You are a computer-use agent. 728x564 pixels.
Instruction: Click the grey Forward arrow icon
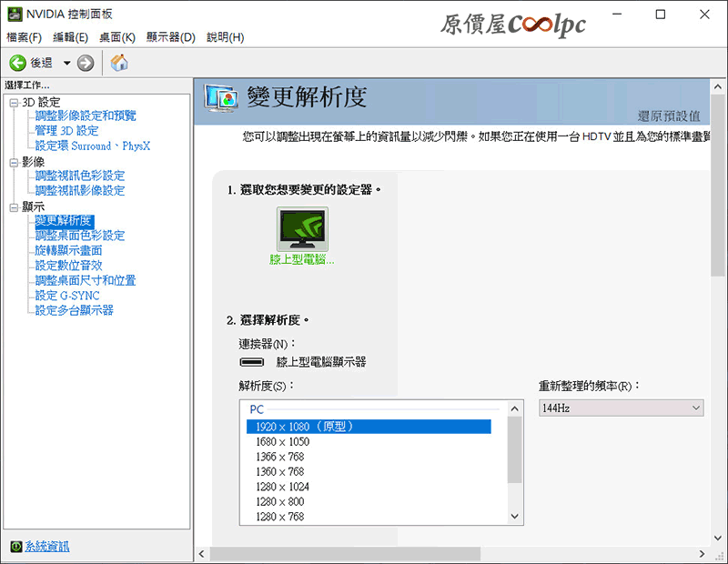tap(86, 63)
